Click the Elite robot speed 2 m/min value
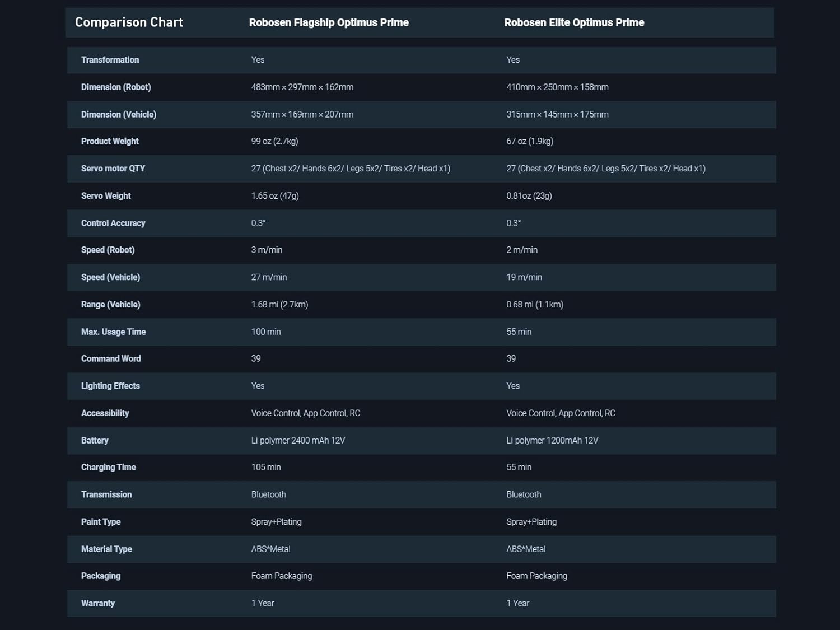 click(522, 250)
